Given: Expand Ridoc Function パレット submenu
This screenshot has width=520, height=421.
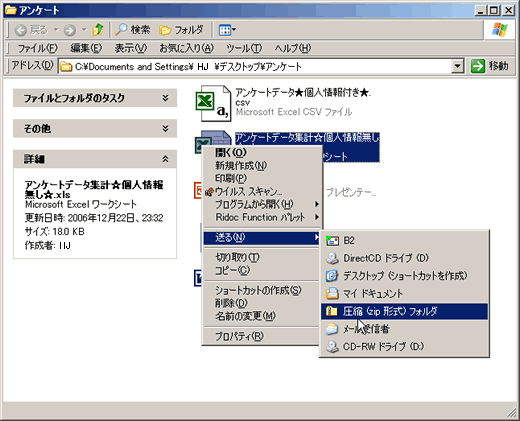Looking at the screenshot, I should [x=263, y=217].
